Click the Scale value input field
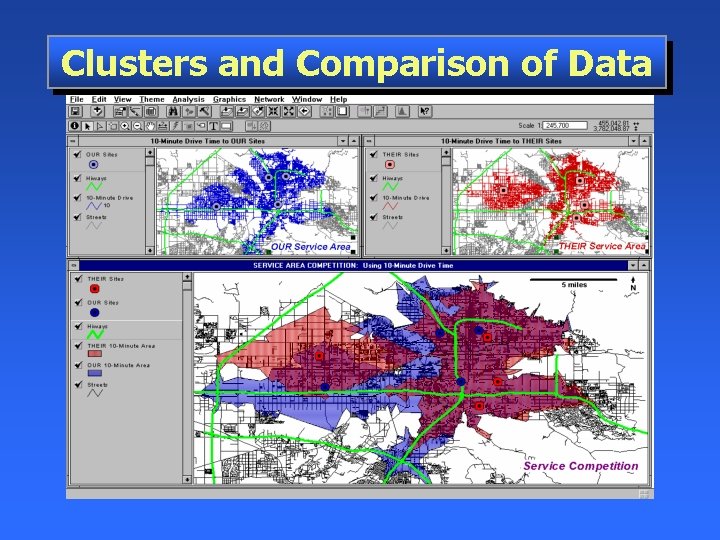720x540 pixels. point(565,125)
